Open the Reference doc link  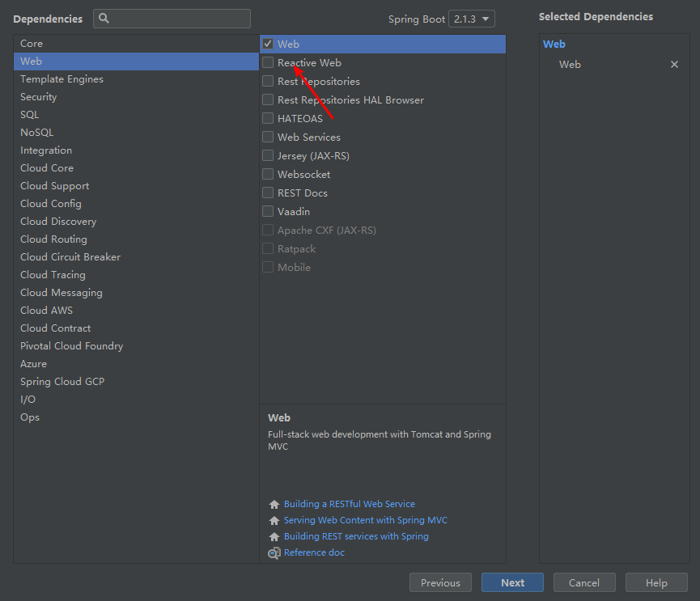point(314,552)
